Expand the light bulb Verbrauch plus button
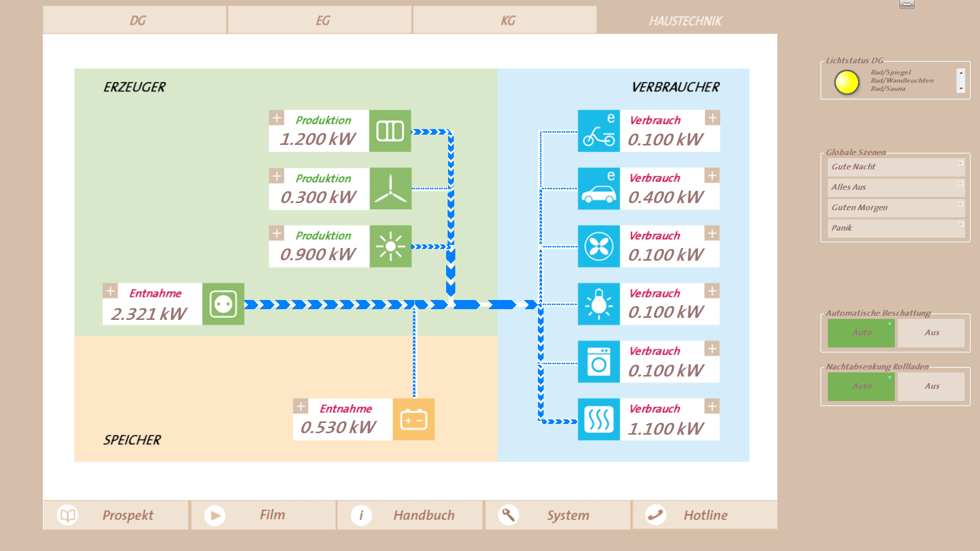 713,291
